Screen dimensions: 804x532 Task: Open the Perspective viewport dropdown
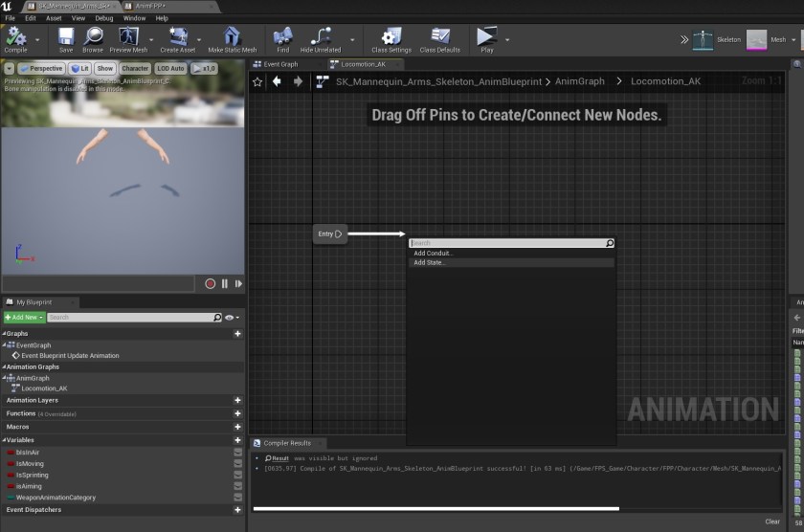(x=40, y=69)
